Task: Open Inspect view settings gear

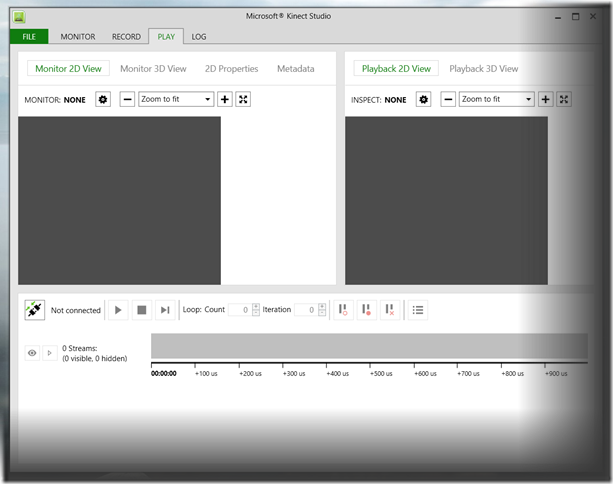Action: 423,99
